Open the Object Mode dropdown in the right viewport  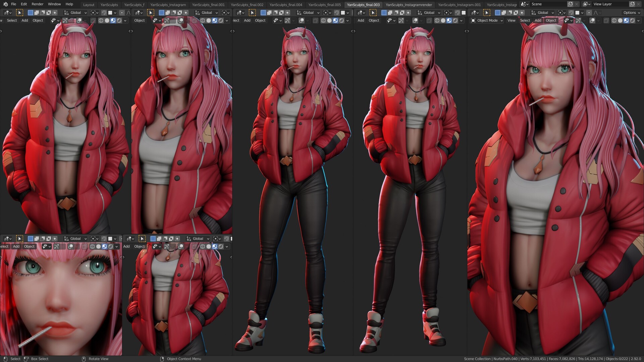pos(487,20)
